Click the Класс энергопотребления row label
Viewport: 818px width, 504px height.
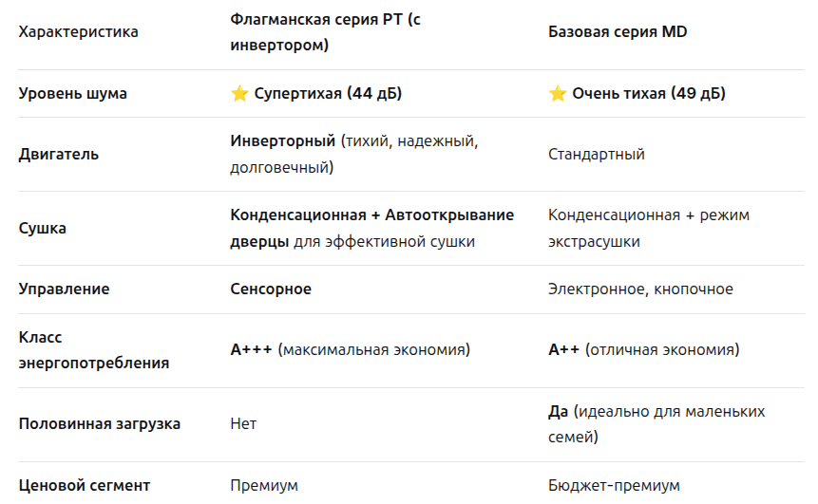click(x=94, y=349)
